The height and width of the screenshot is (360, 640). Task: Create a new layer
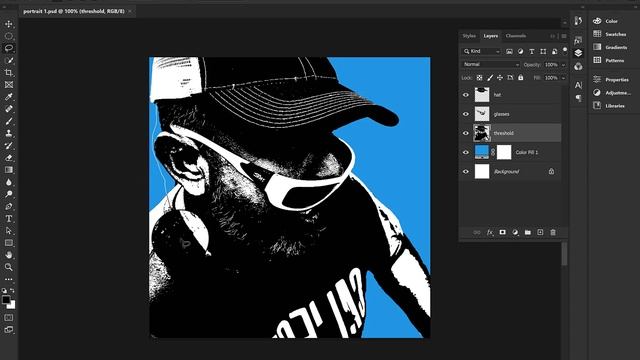pyautogui.click(x=540, y=232)
